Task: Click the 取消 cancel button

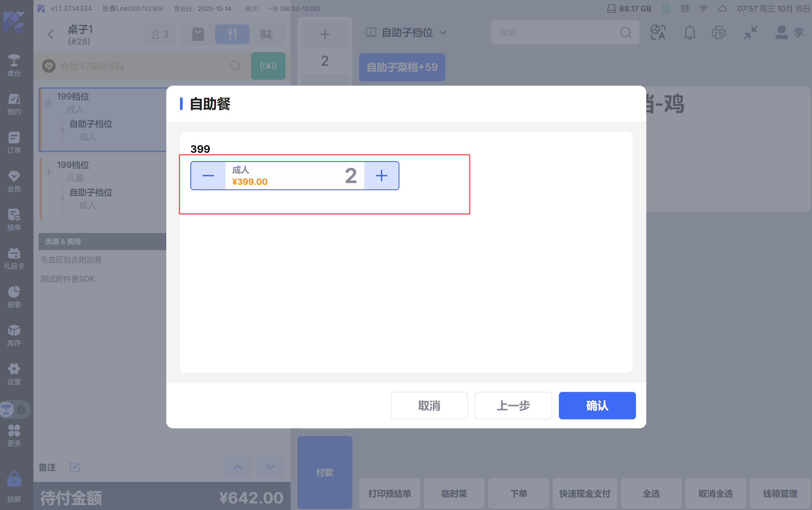Action: point(429,405)
